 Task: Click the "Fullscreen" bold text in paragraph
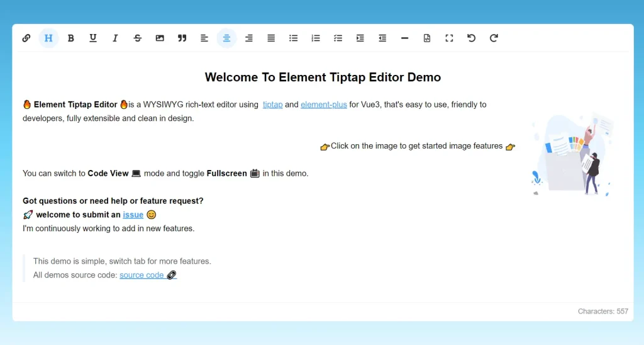(226, 174)
